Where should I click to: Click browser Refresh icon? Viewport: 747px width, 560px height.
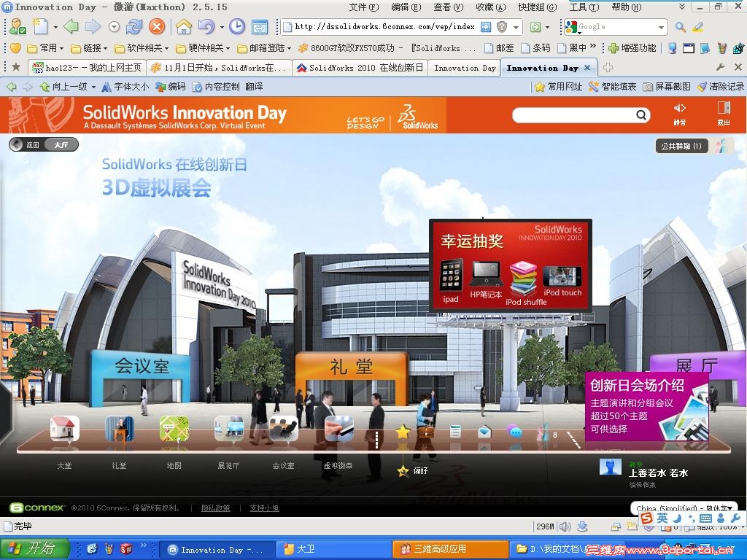pos(134,27)
